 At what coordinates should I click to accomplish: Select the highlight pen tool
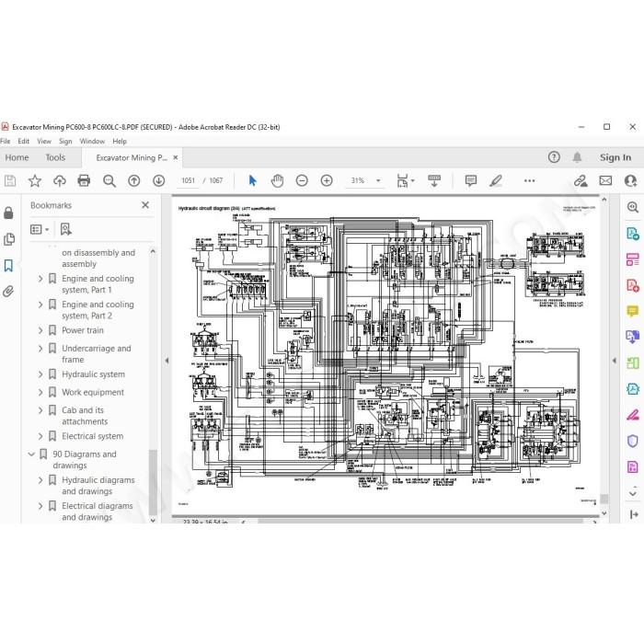pos(496,180)
